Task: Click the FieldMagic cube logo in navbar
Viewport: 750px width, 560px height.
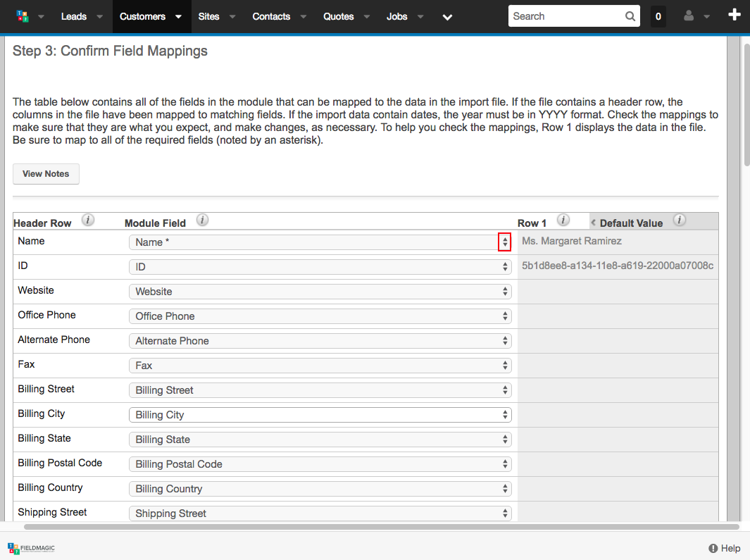Action: point(22,16)
